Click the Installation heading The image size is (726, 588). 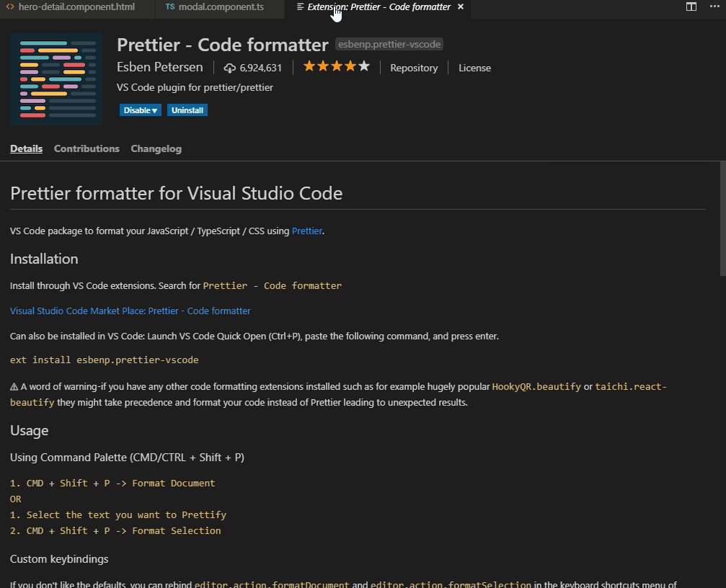(44, 259)
